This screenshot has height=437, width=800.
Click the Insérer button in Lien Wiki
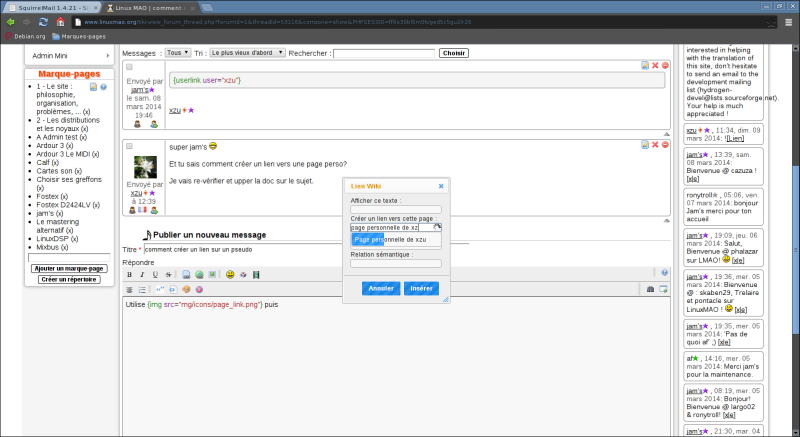(x=421, y=288)
